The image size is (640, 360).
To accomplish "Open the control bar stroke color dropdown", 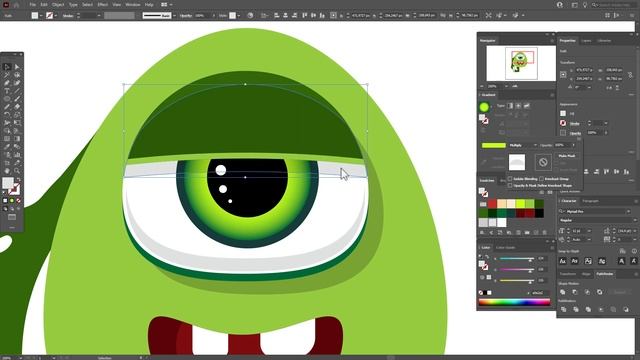I will click(x=56, y=16).
